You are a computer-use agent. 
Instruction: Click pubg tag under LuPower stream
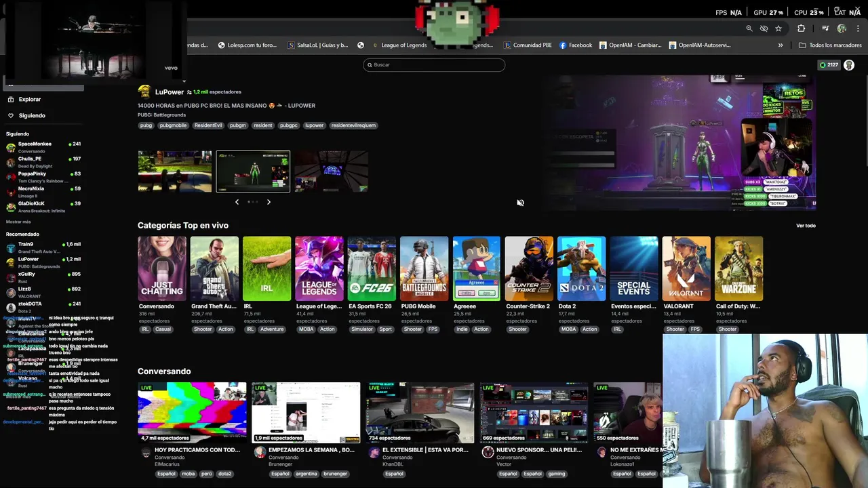point(146,125)
